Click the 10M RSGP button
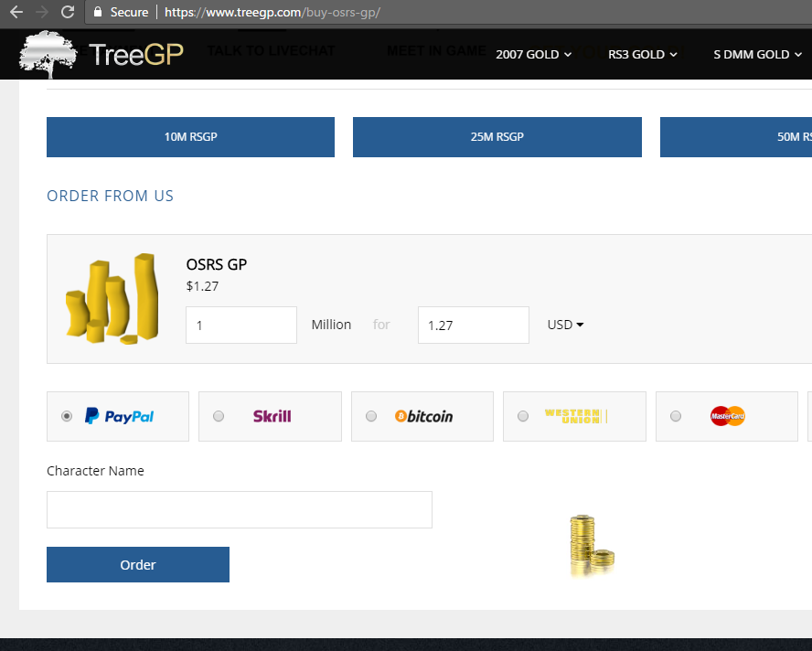The width and height of the screenshot is (812, 651). 190,137
